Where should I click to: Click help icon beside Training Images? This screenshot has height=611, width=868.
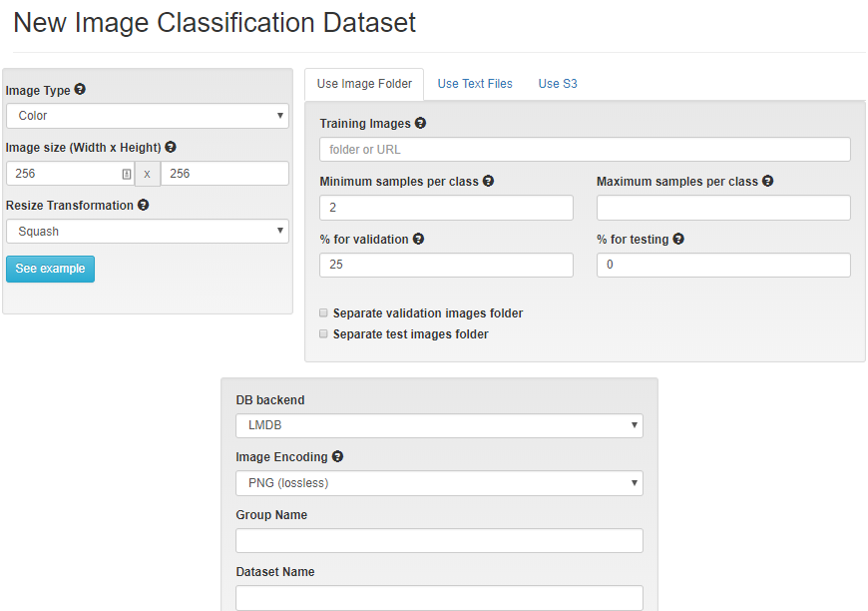click(x=420, y=124)
